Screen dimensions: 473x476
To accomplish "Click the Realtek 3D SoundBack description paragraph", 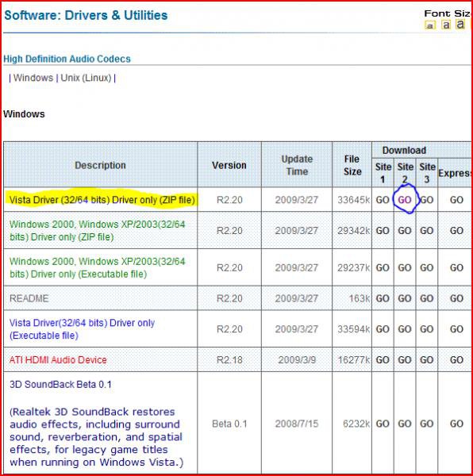I will point(97,437).
